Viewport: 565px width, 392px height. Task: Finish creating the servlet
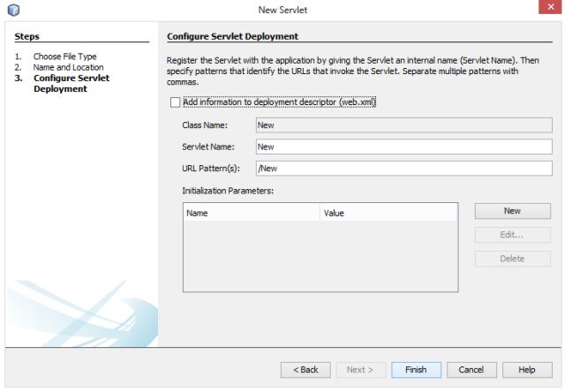pos(416,369)
